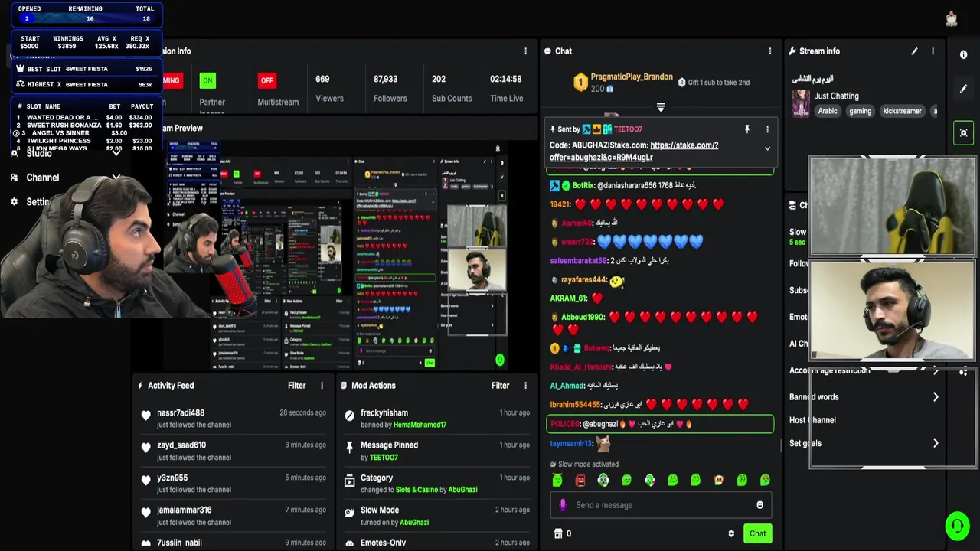Screen dimensions: 980x551
Task: Click the kickstreamer stream tag
Action: click(902, 111)
